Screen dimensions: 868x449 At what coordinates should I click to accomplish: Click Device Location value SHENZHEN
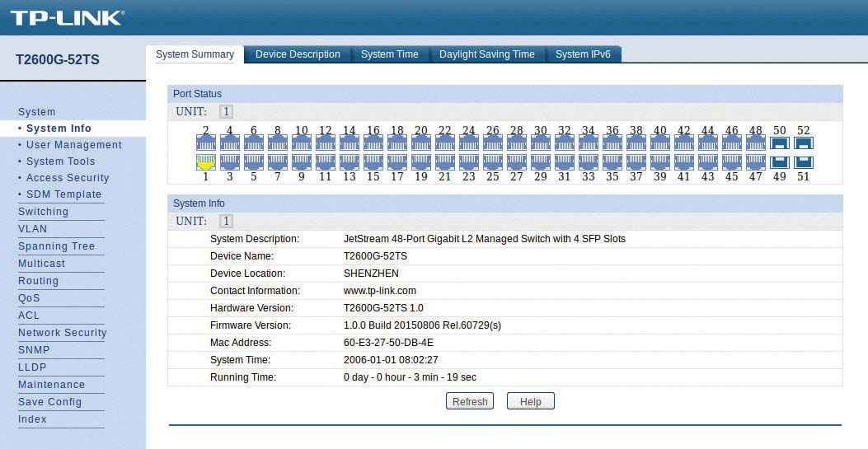(371, 274)
